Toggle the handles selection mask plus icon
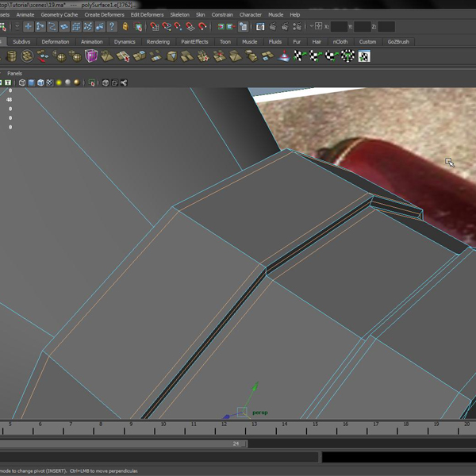This screenshot has height=476, width=476. 29,27
